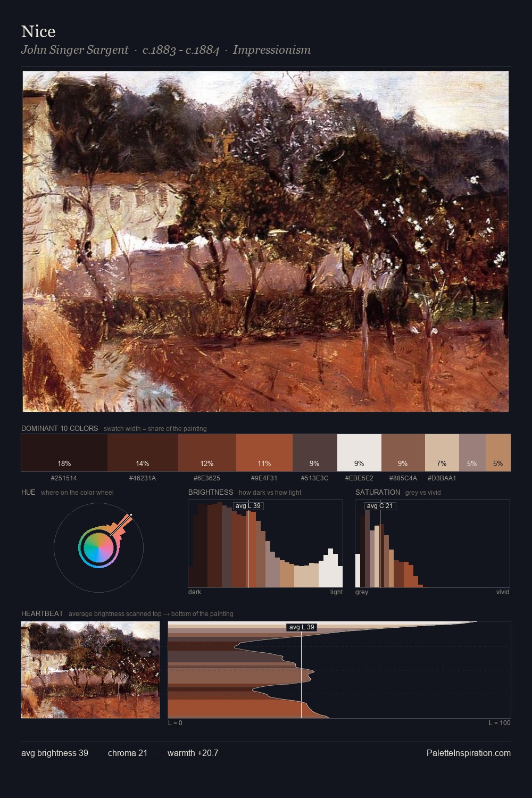
Task: Click the 'HUE' section heading
Action: click(x=28, y=492)
